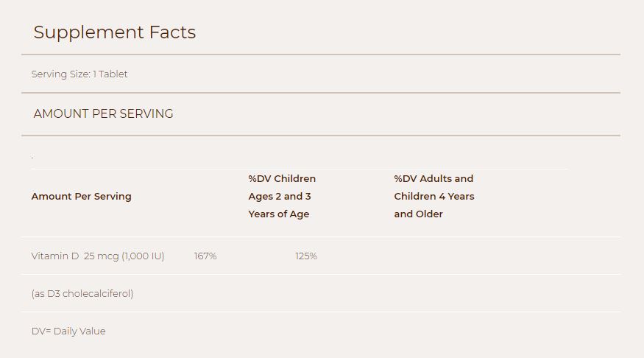Click the "(1,000 IU)" unit text
Image resolution: width=644 pixels, height=358 pixels.
[144, 256]
